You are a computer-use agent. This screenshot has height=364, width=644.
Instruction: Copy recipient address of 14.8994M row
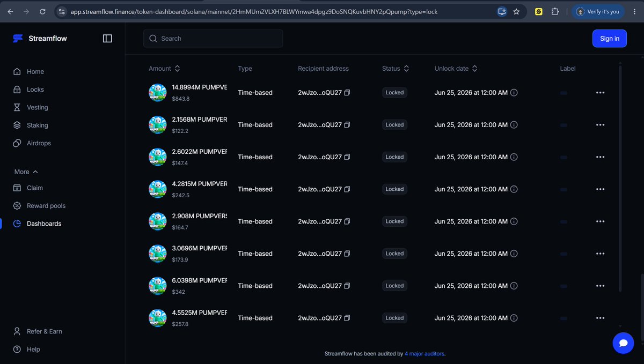pos(347,93)
